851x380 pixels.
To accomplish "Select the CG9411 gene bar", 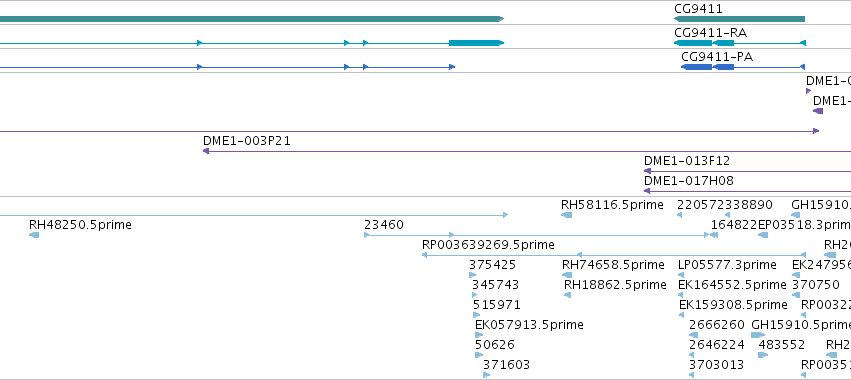I will click(x=739, y=19).
